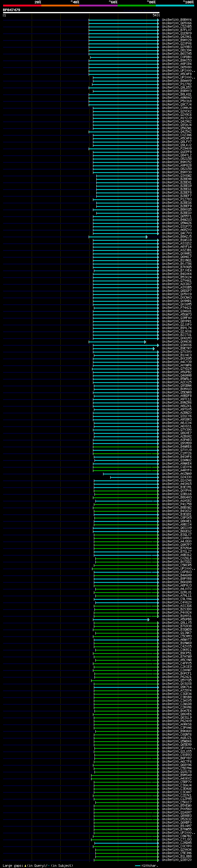The width and height of the screenshot is (197, 868).
Task: Select the UniRef100_Q6H6C7 hit label
Action: [x=176, y=257]
